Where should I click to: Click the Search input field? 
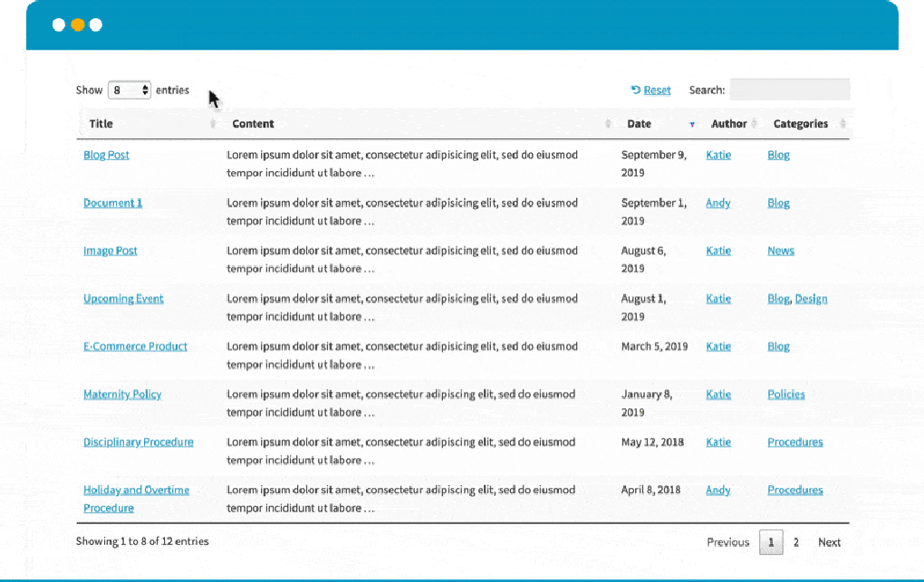pos(789,89)
